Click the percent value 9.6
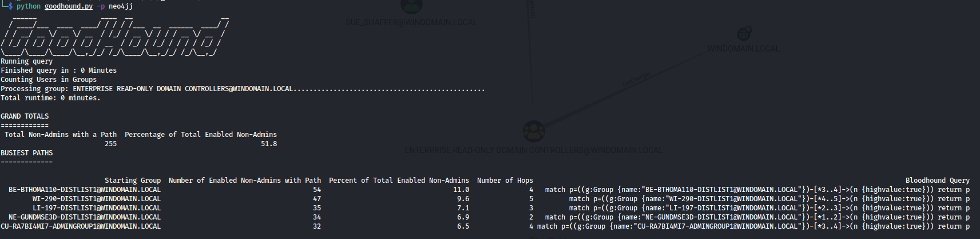The image size is (980, 239). pyautogui.click(x=463, y=199)
